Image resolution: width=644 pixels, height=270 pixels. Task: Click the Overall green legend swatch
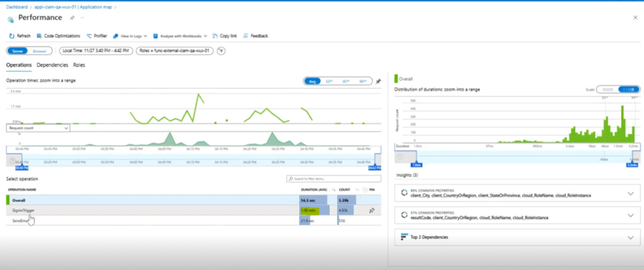pos(396,79)
